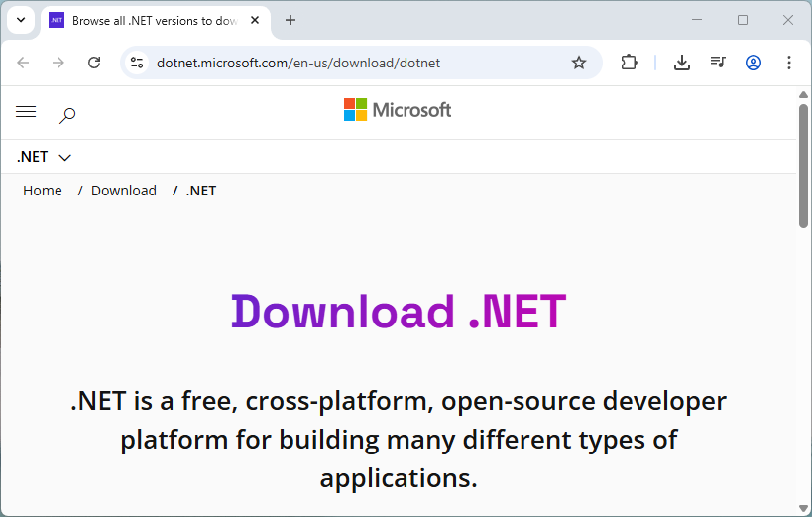
Task: Open a new tab with plus button
Action: click(x=290, y=20)
